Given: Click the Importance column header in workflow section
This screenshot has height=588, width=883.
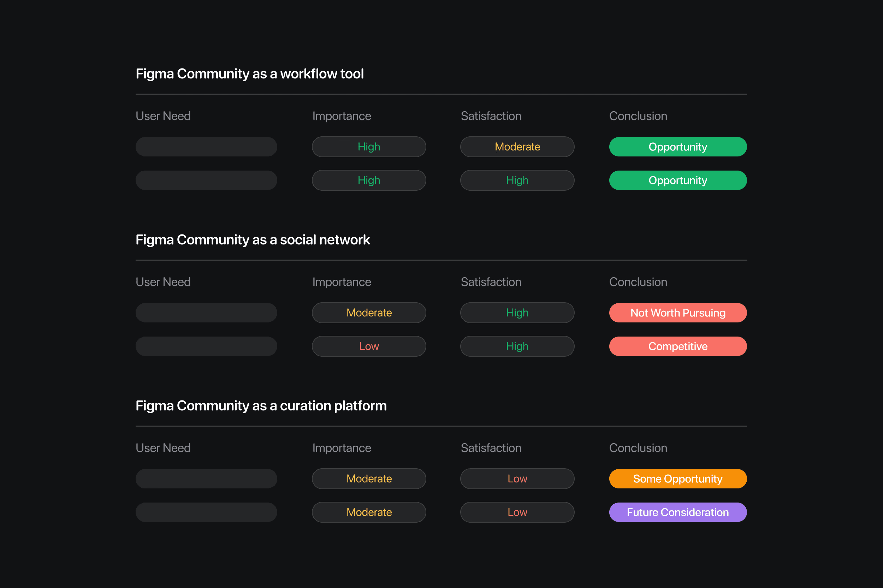Looking at the screenshot, I should (341, 116).
